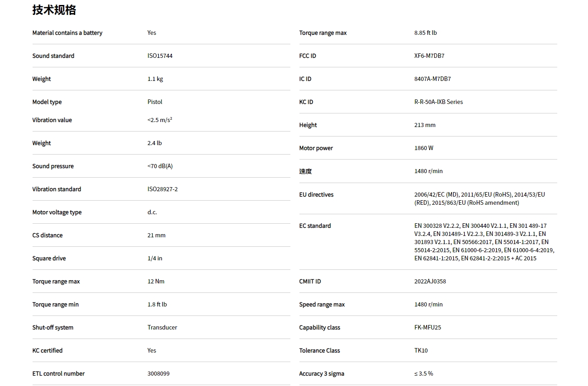
Task: Click the 技术规格 heading
Action: point(54,10)
